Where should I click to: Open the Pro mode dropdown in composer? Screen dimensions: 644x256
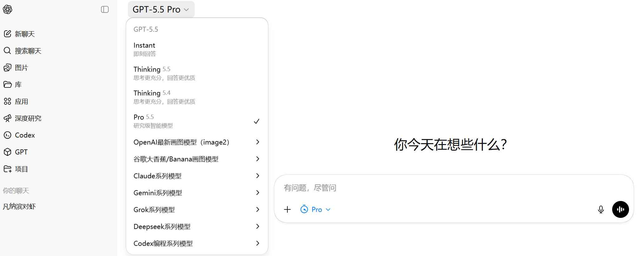pyautogui.click(x=315, y=209)
